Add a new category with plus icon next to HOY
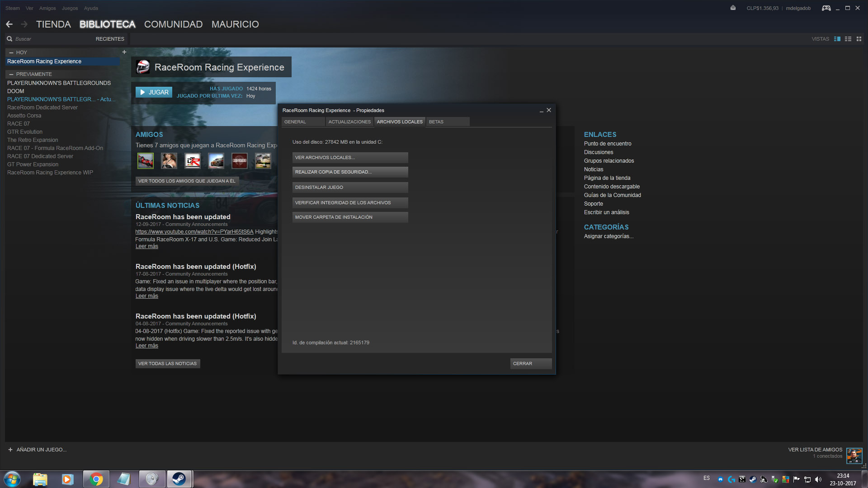 (124, 52)
